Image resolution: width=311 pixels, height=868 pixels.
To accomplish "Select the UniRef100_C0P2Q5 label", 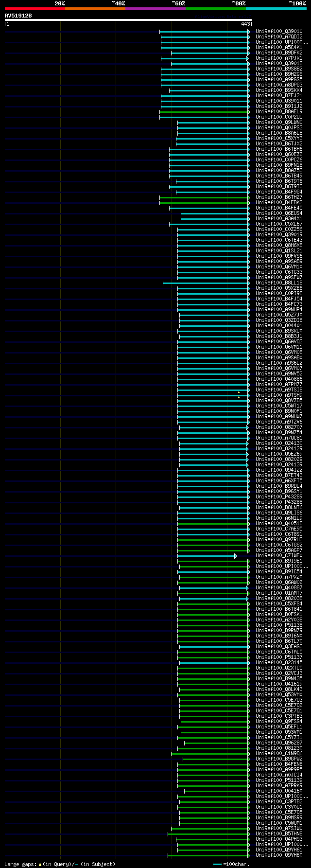I will 279,117.
